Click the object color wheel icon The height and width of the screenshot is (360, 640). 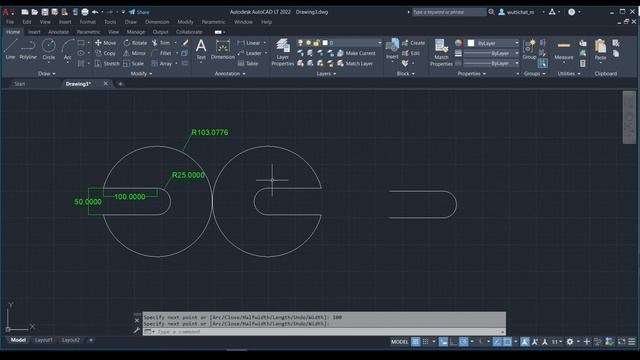point(458,43)
